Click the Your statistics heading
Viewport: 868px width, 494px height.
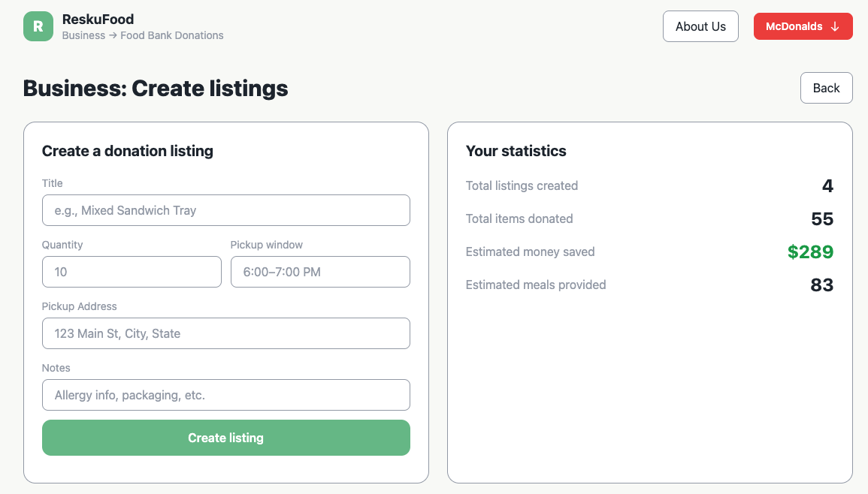516,151
